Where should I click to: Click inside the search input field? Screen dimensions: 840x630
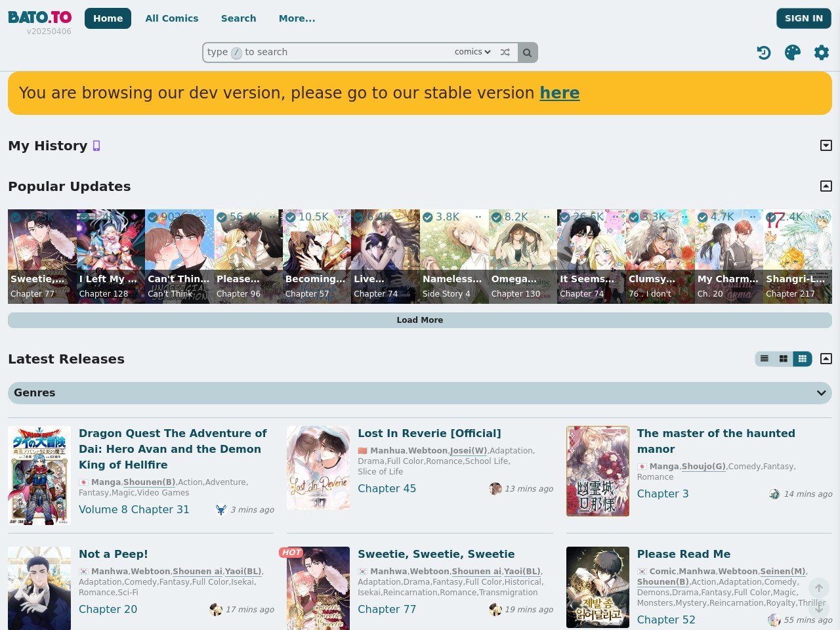[x=328, y=52]
